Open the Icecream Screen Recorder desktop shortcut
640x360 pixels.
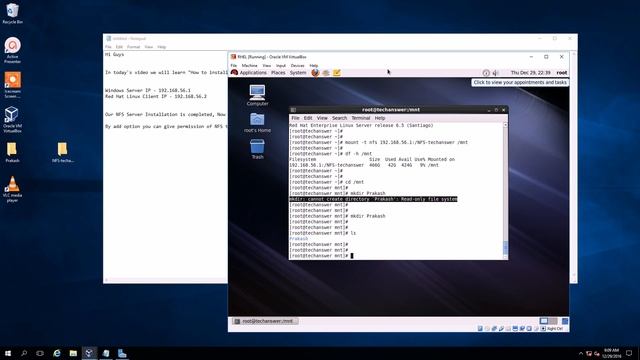tap(12, 84)
